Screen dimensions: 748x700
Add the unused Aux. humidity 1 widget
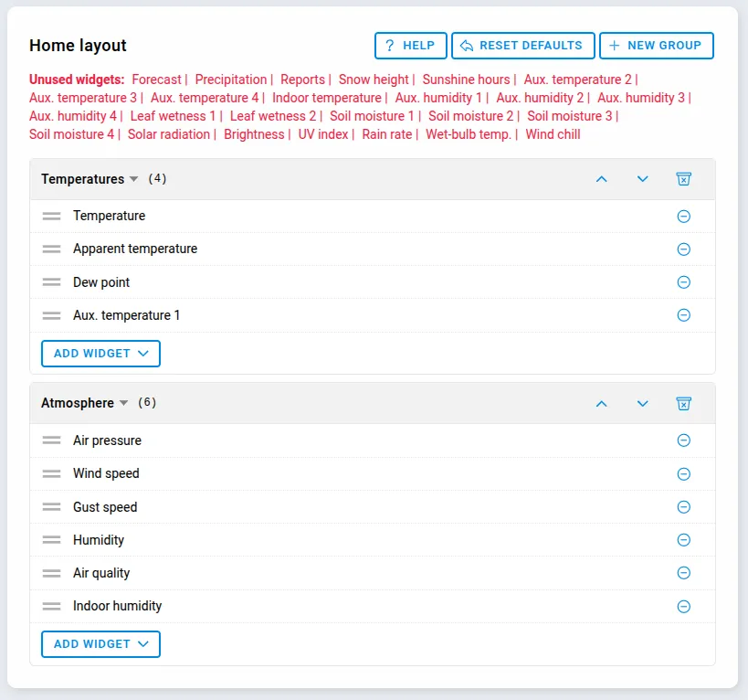(x=438, y=98)
